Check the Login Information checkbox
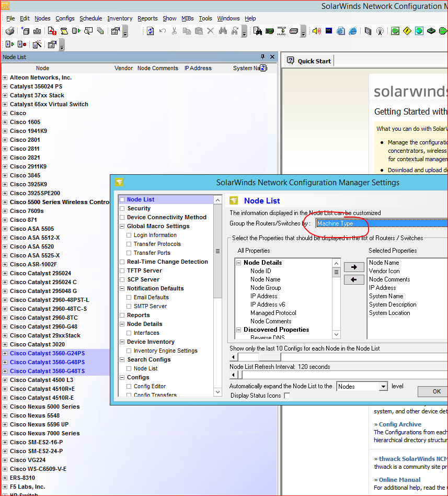 [129, 235]
